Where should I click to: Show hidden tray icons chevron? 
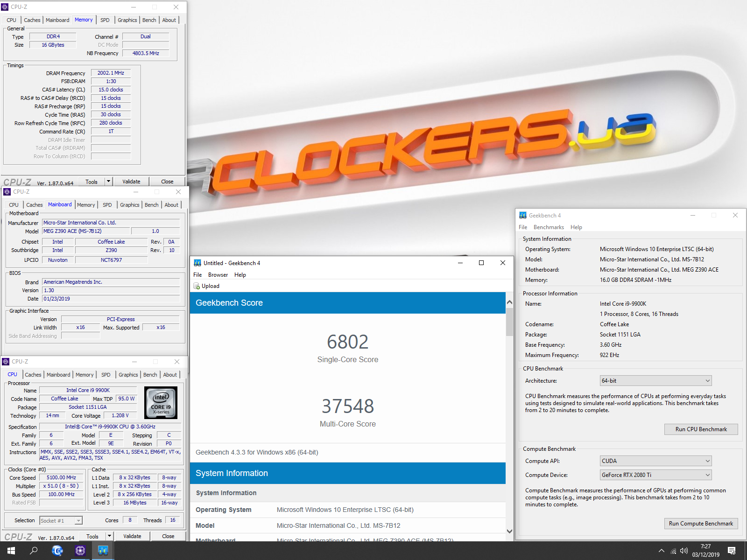point(661,551)
